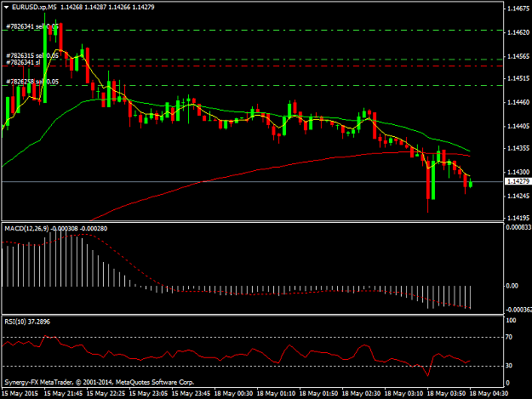Click the 18 May 02:30 time label
This screenshot has height=399, width=532.
[361, 394]
